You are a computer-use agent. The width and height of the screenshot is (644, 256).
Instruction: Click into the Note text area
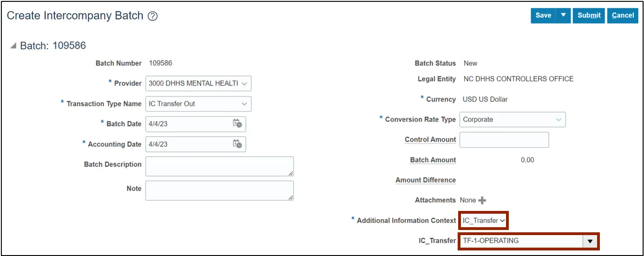point(219,190)
